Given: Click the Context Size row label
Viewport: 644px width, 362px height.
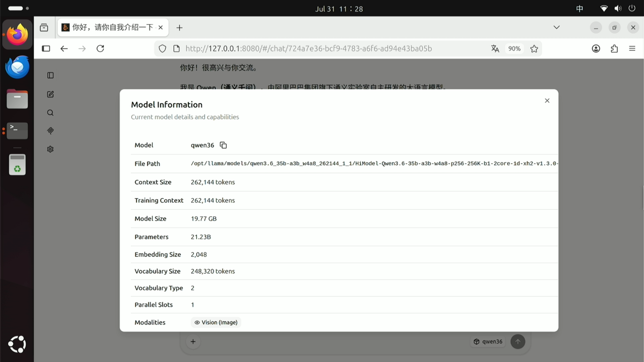Looking at the screenshot, I should coord(153,182).
